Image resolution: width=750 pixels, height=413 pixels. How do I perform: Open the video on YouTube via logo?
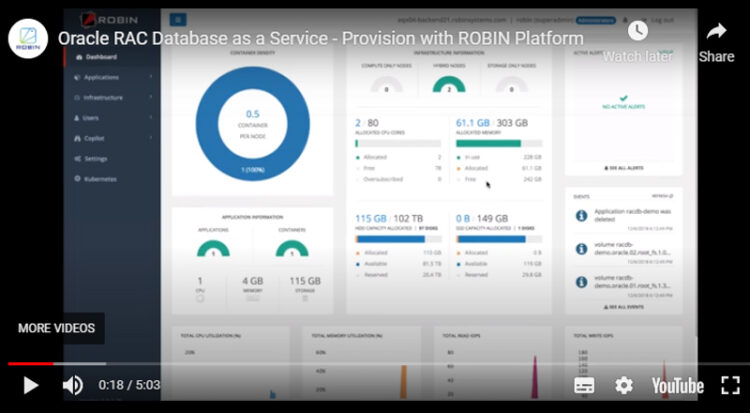point(677,386)
